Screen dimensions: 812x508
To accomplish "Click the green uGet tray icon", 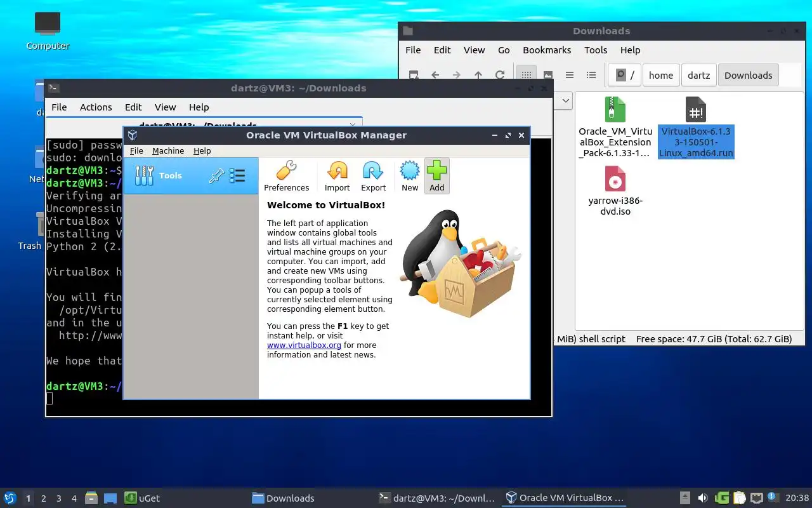I will click(x=722, y=498).
